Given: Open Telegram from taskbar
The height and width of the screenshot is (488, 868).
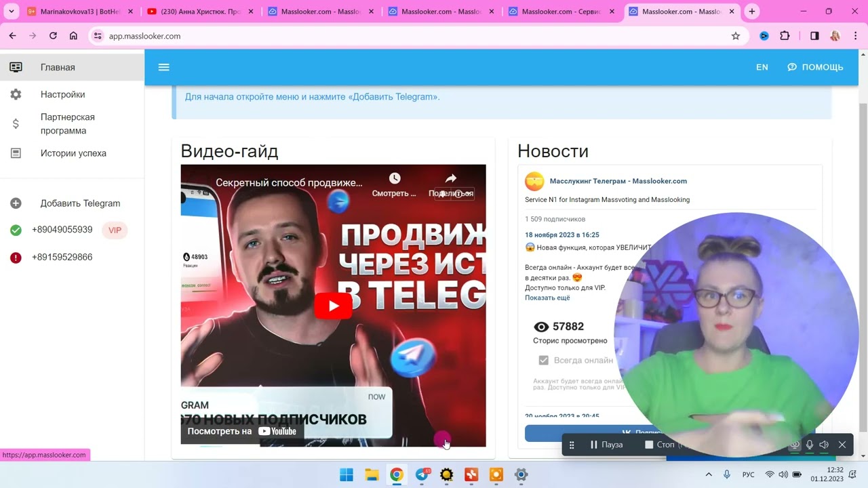Looking at the screenshot, I should [x=422, y=474].
